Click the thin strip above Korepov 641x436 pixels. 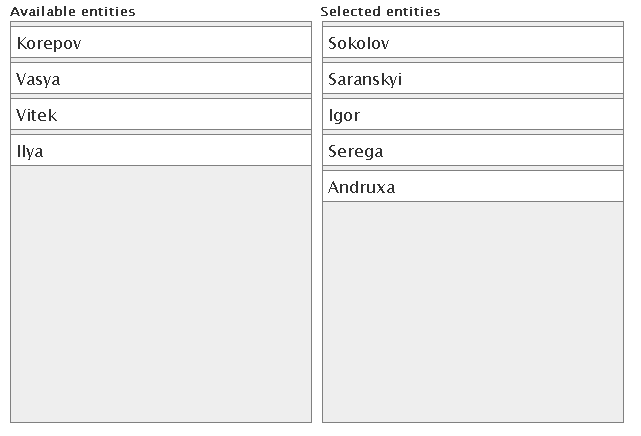pyautogui.click(x=160, y=24)
